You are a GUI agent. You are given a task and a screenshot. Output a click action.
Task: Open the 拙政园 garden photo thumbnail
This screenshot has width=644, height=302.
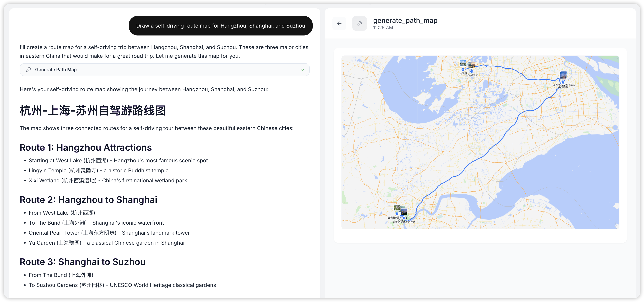463,63
